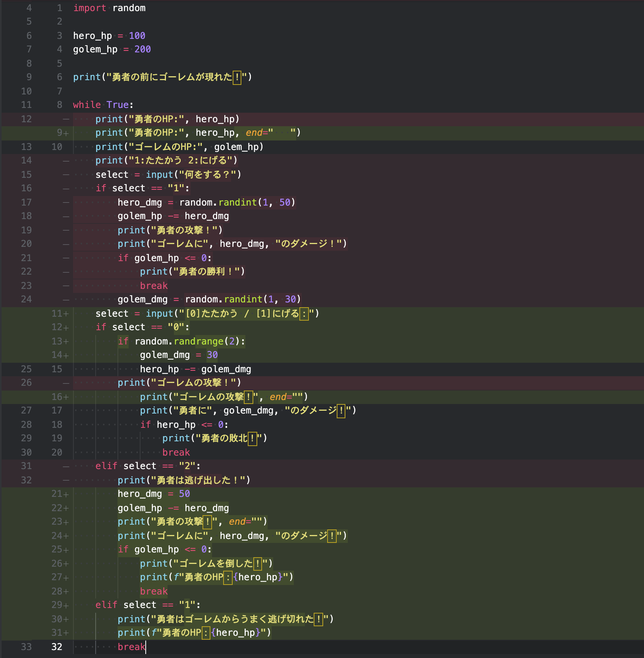Screen dimensions: 644x658
Task: Click the added line ending with end=" "
Action: click(198, 133)
